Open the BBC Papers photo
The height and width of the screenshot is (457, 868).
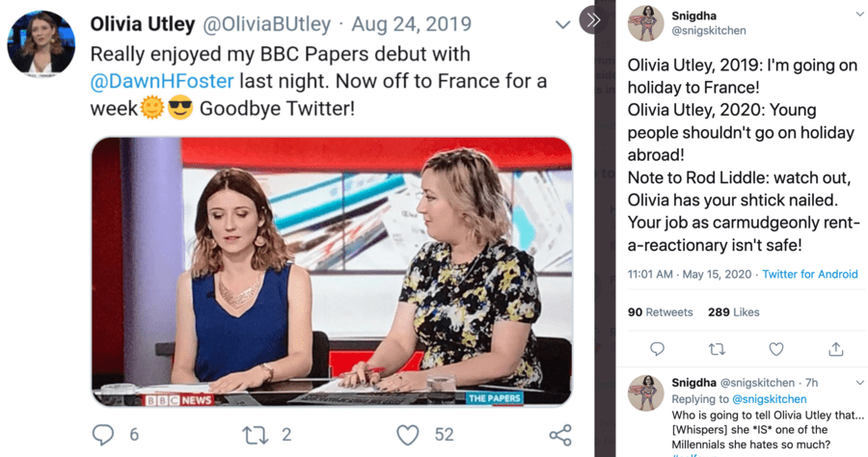pos(331,271)
